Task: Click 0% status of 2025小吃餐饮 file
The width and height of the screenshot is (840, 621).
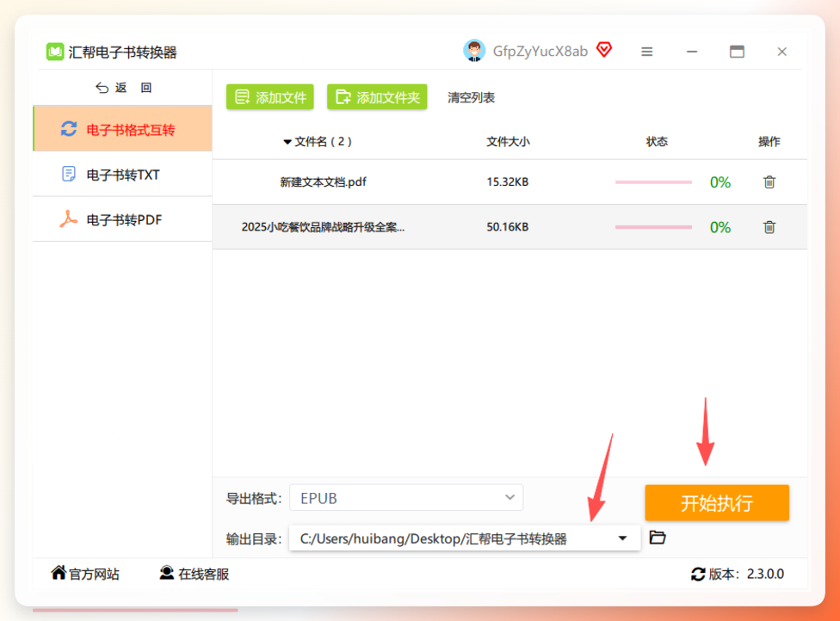Action: click(720, 228)
